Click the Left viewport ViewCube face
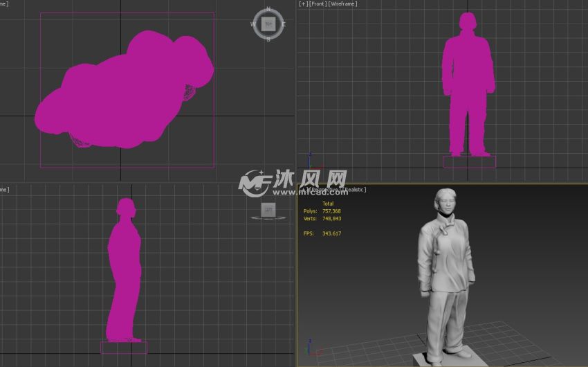 268,209
